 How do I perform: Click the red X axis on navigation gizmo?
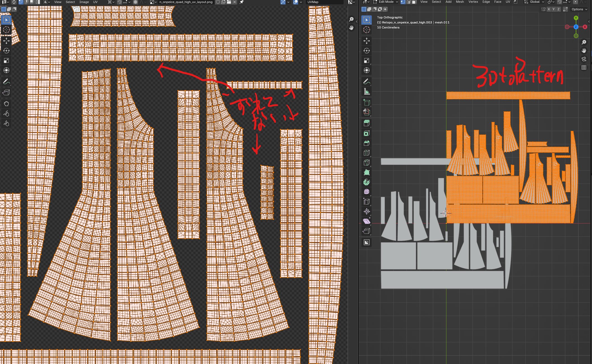pyautogui.click(x=585, y=27)
